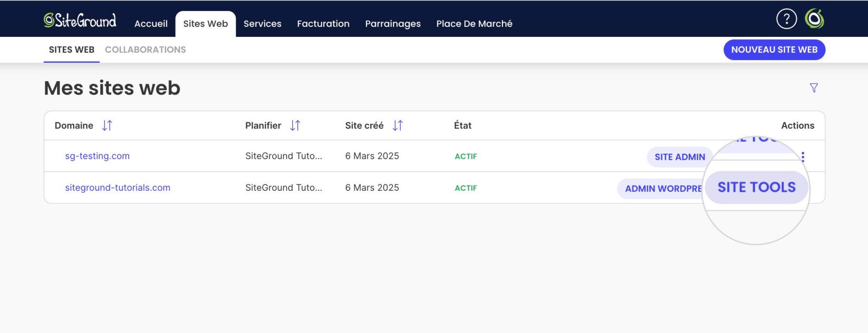Click SITE TOOLS for siteground-tutorials.com
This screenshot has width=868, height=333.
(756, 187)
